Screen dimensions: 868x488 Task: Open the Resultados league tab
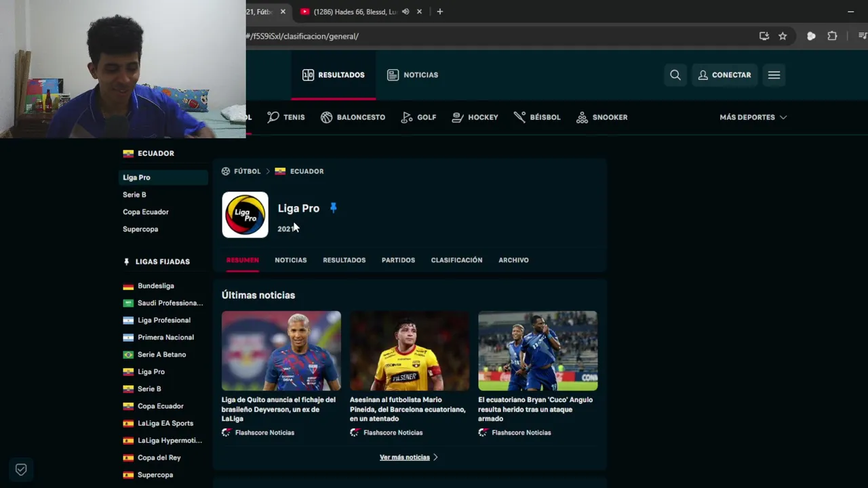tap(344, 260)
